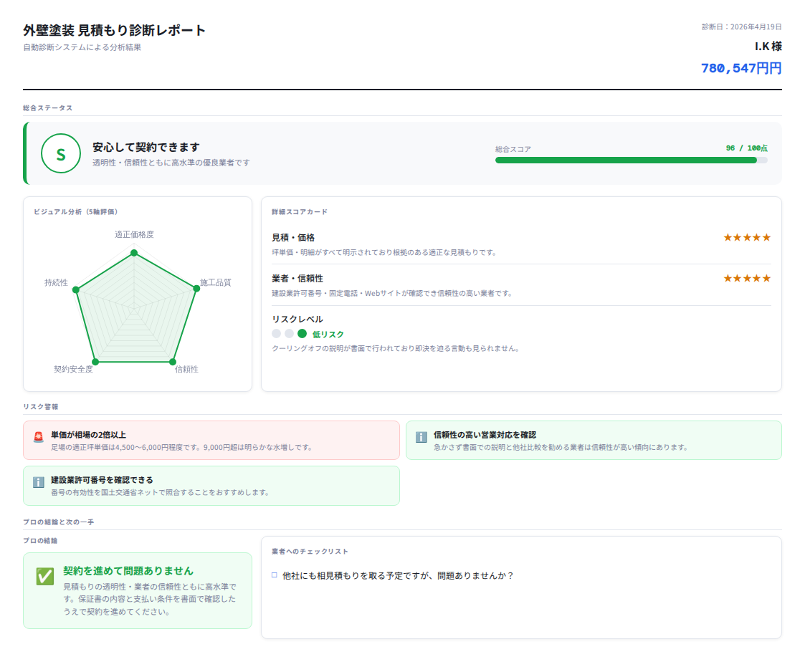Click the リスク警報 section label
The image size is (805, 672).
[x=41, y=407]
